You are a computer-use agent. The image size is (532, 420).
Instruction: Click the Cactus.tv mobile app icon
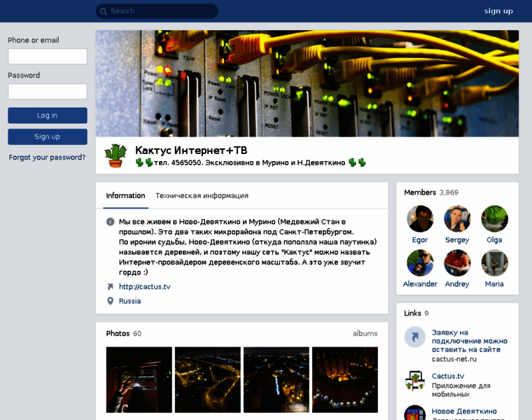coord(414,381)
